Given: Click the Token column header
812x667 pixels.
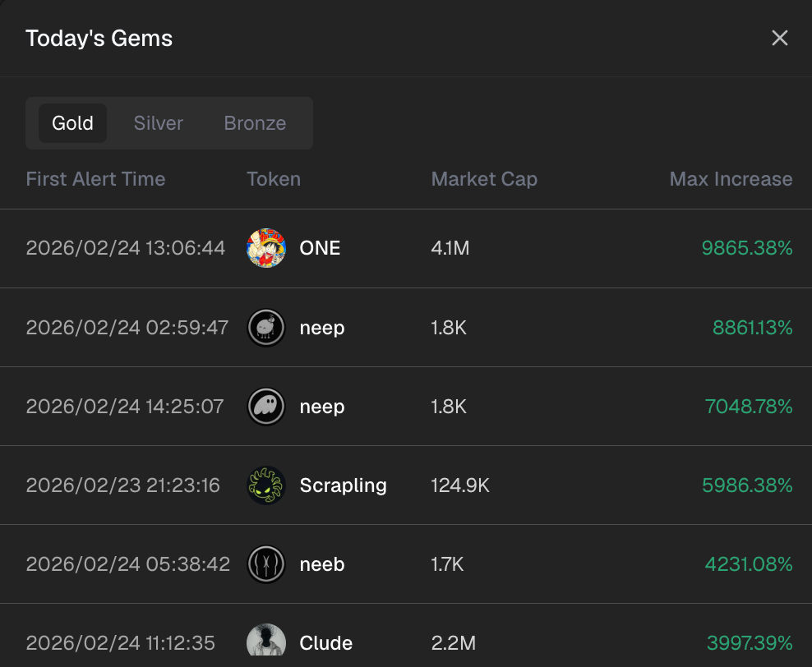Looking at the screenshot, I should click(x=274, y=179).
